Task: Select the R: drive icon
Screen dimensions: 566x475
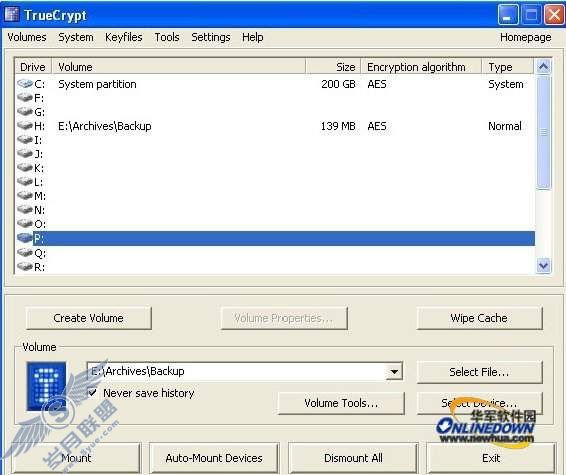Action: [25, 267]
